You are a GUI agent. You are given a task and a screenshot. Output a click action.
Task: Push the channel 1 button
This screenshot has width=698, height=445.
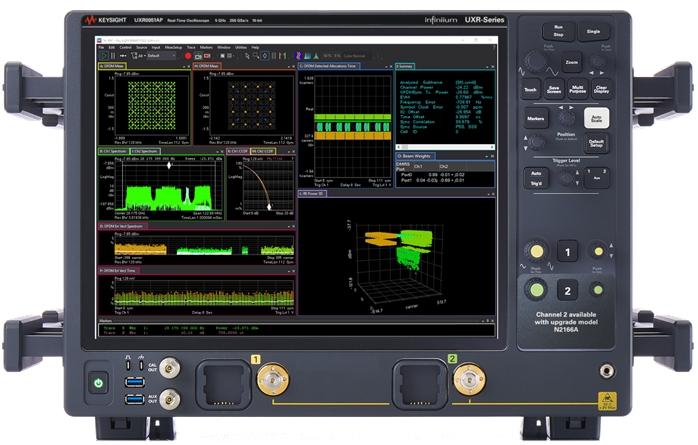[x=568, y=252]
